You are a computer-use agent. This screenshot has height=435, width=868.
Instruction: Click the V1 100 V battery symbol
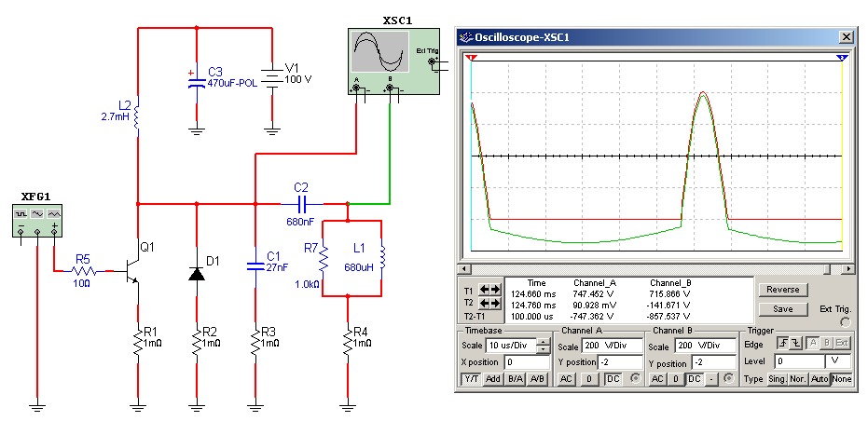(271, 79)
